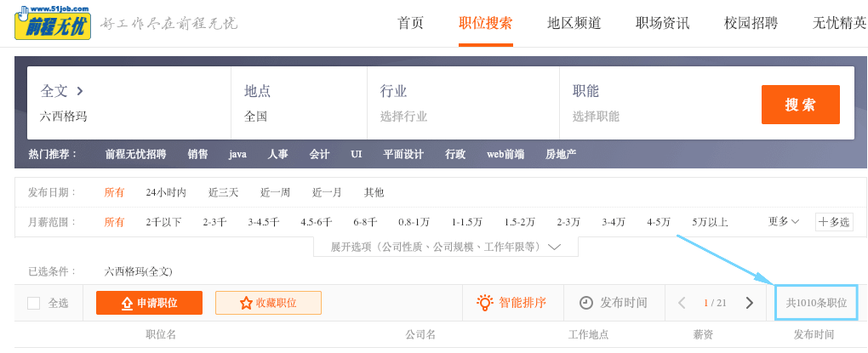Go to previous results page arrow
868x353 pixels.
[x=682, y=303]
